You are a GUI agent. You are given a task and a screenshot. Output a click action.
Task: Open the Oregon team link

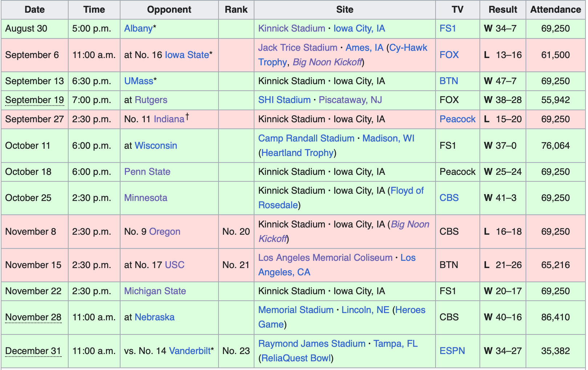164,232
